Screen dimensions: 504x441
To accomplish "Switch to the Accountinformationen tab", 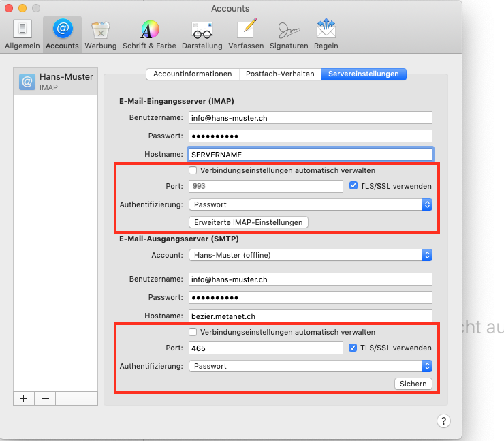I will click(x=192, y=74).
